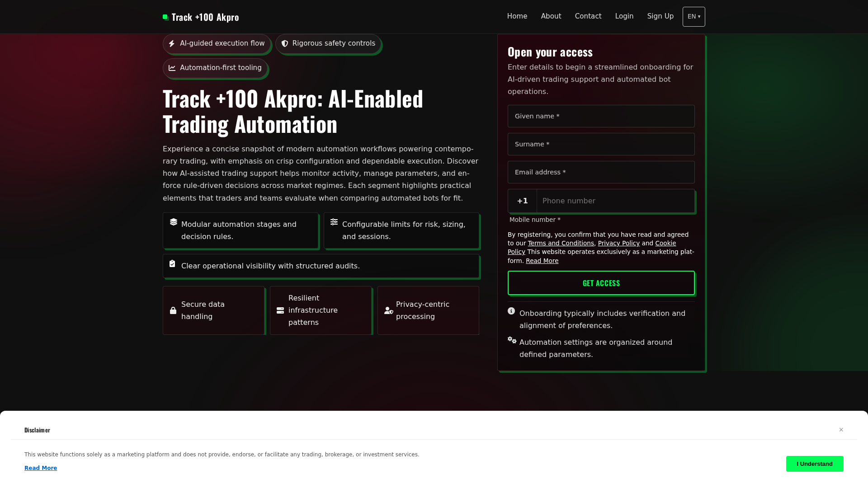This screenshot has height=488, width=868.
Task: Click the user shield icon on Privacy-centric processing
Action: (x=389, y=310)
